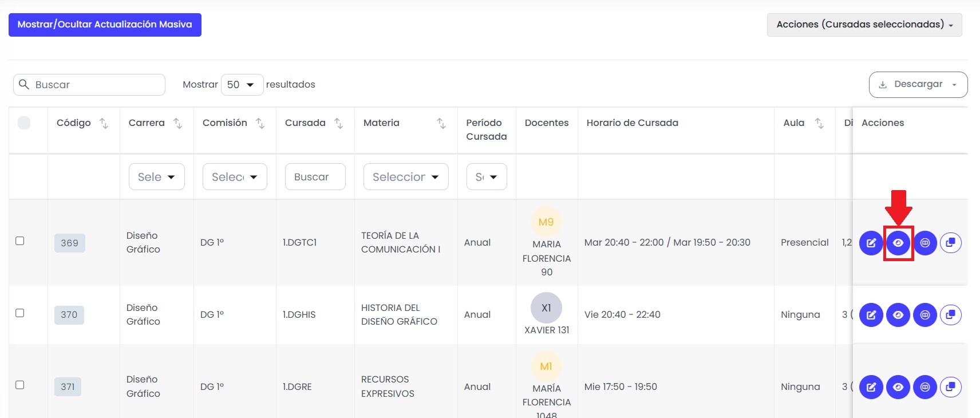Click edit icon for row 369
Viewport: 980px width, 418px height.
pyautogui.click(x=871, y=243)
